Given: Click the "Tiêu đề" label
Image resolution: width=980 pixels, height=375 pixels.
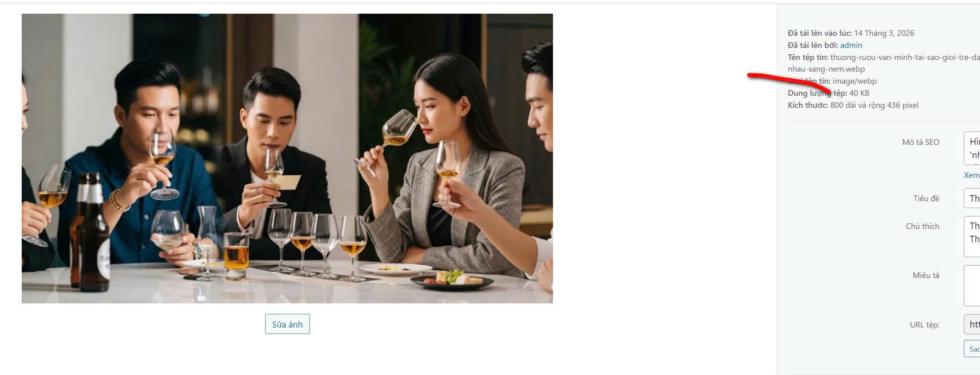Looking at the screenshot, I should [926, 198].
